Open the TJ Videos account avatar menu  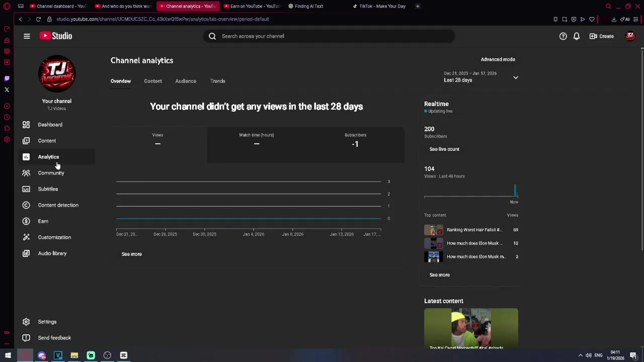630,36
